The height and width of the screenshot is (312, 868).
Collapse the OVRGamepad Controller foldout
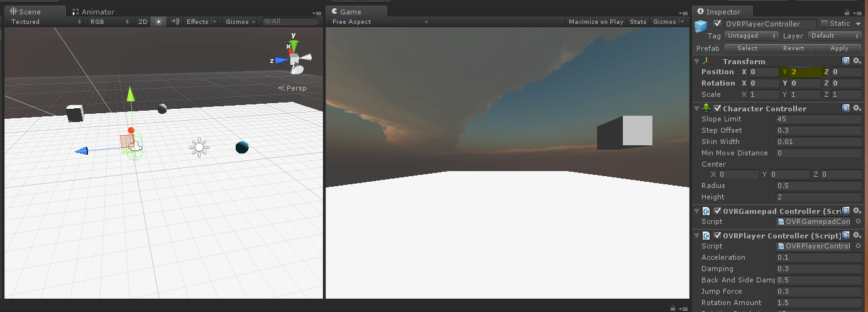696,211
